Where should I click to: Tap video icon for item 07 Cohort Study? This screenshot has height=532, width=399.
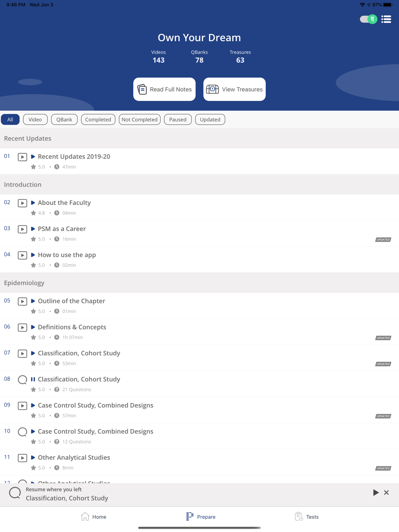pos(22,354)
